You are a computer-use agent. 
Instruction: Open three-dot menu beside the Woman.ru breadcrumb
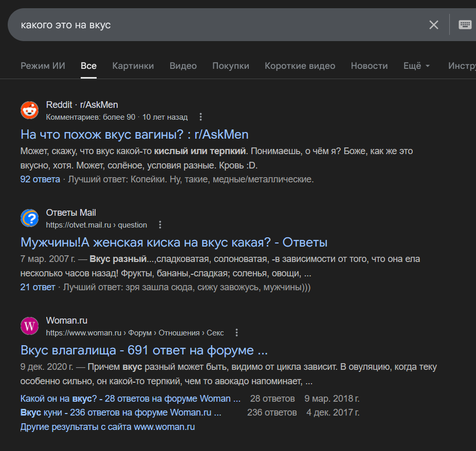(236, 333)
